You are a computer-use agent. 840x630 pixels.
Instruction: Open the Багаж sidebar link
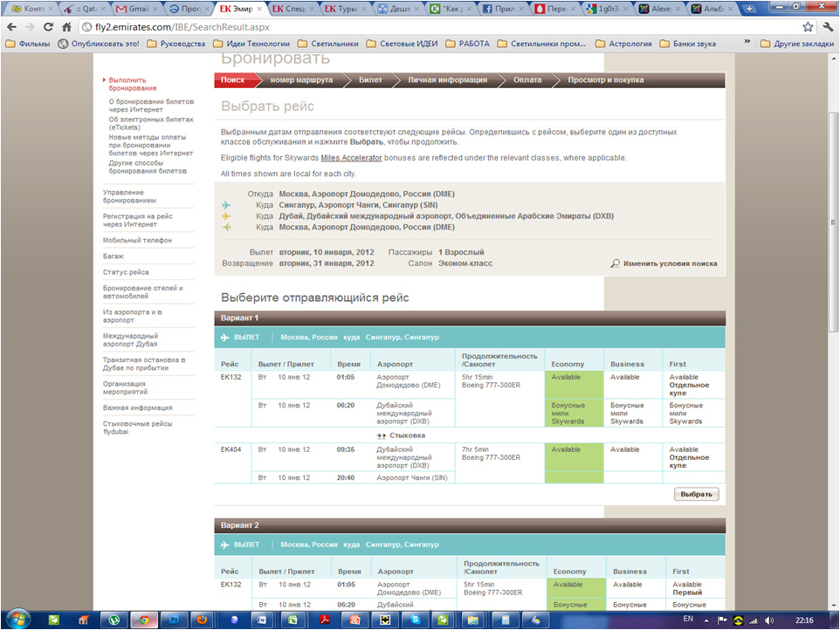[113, 256]
